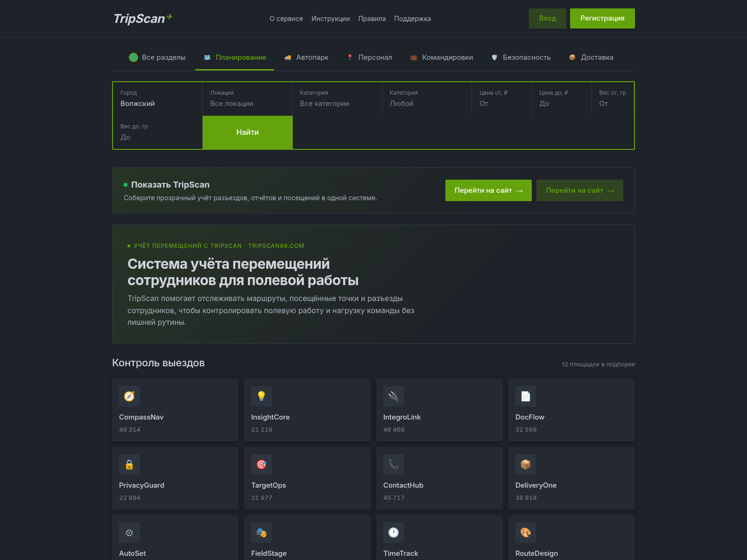
Task: Focus the Цена до price field
Action: coord(562,99)
